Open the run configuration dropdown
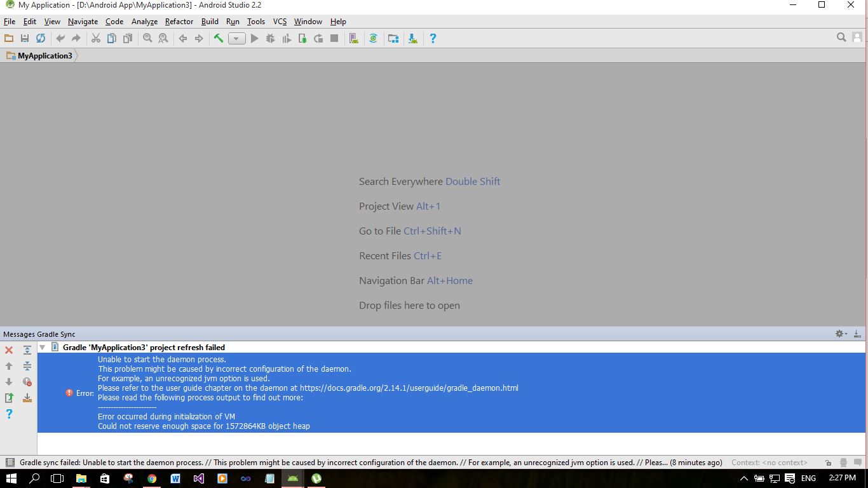Viewport: 868px width, 488px height. (236, 39)
